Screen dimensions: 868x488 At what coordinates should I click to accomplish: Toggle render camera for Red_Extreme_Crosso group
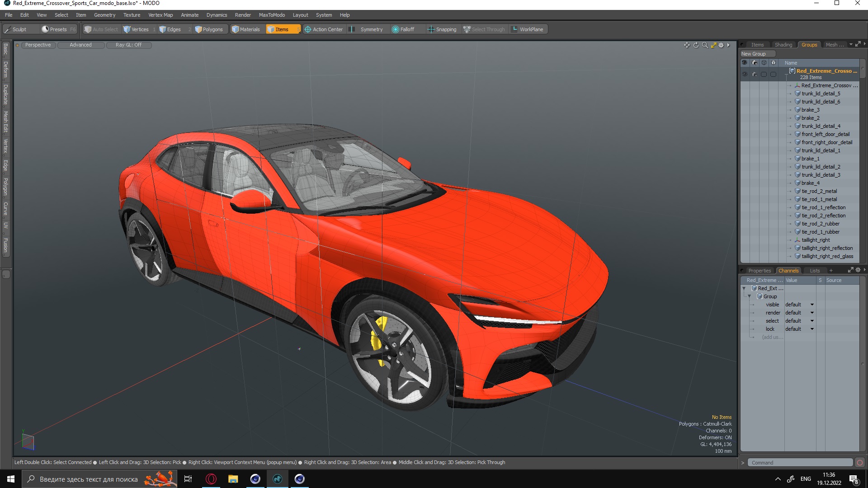tap(754, 74)
